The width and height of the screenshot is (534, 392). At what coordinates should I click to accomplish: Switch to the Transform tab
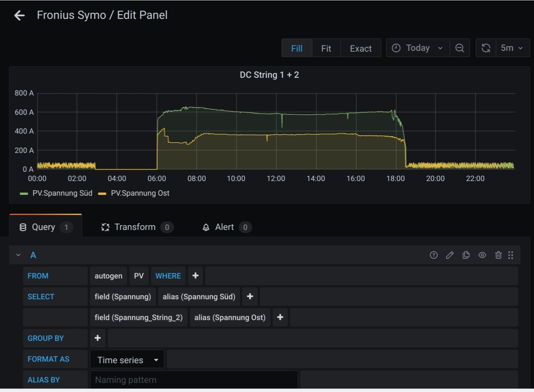[x=134, y=227]
